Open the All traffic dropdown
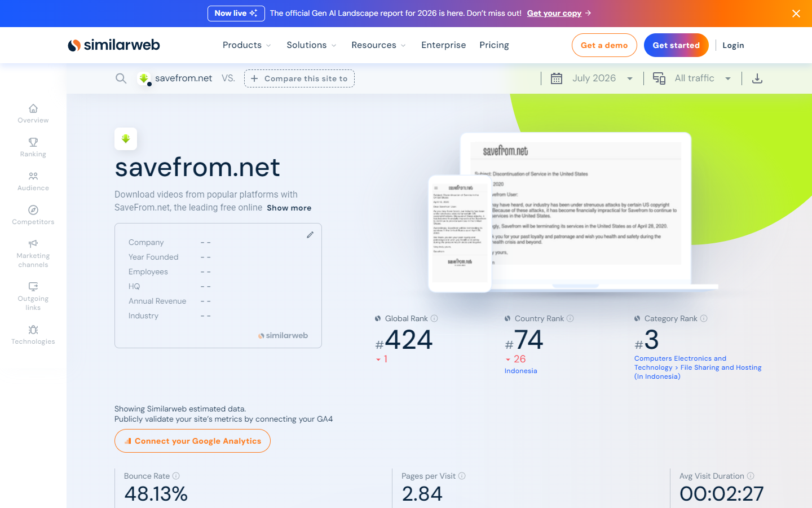 pos(703,78)
